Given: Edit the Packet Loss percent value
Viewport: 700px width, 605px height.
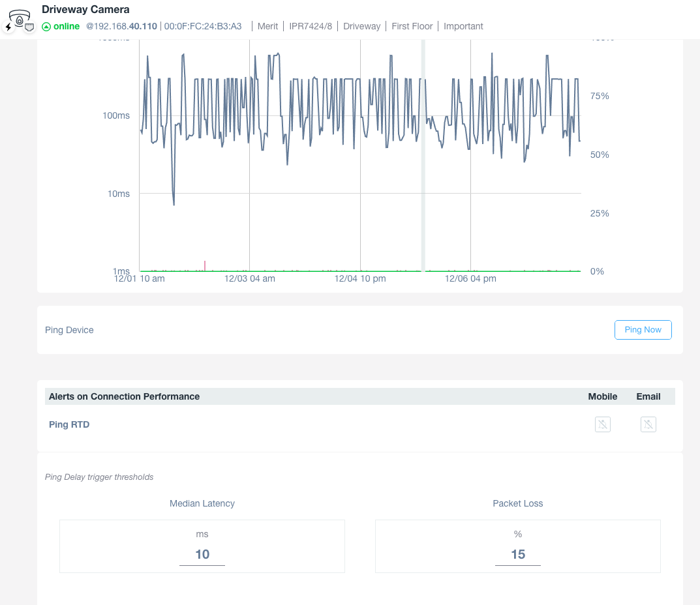Looking at the screenshot, I should pos(518,555).
